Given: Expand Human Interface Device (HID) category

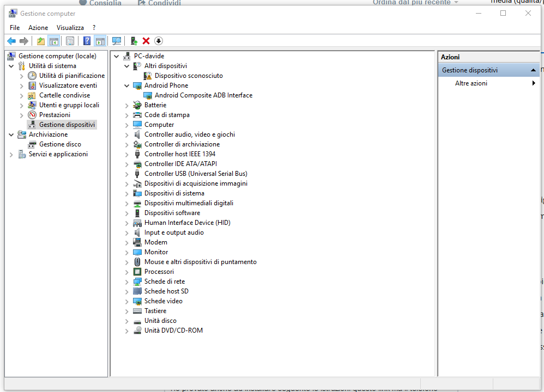Looking at the screenshot, I should tap(127, 223).
